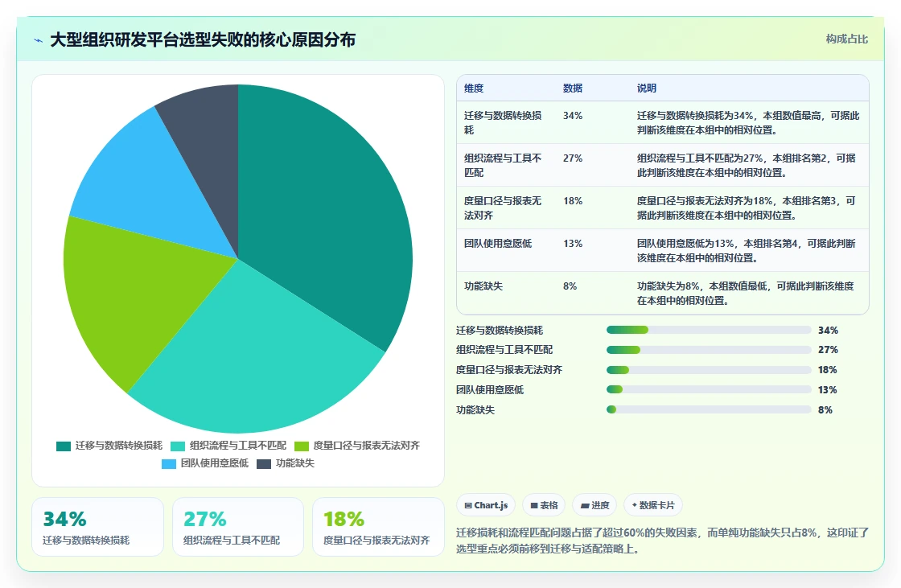Click description starting 组织流程与工具不匹配为27%

pyautogui.click(x=746, y=165)
